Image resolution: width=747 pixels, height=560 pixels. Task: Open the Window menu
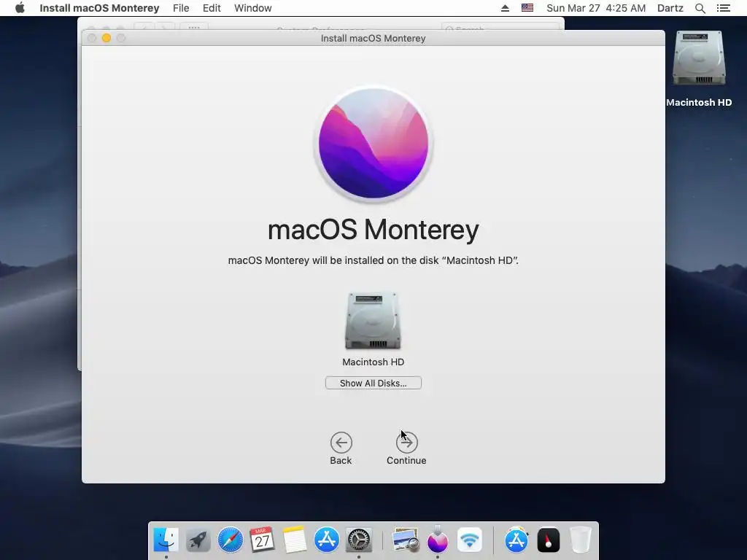click(x=253, y=8)
